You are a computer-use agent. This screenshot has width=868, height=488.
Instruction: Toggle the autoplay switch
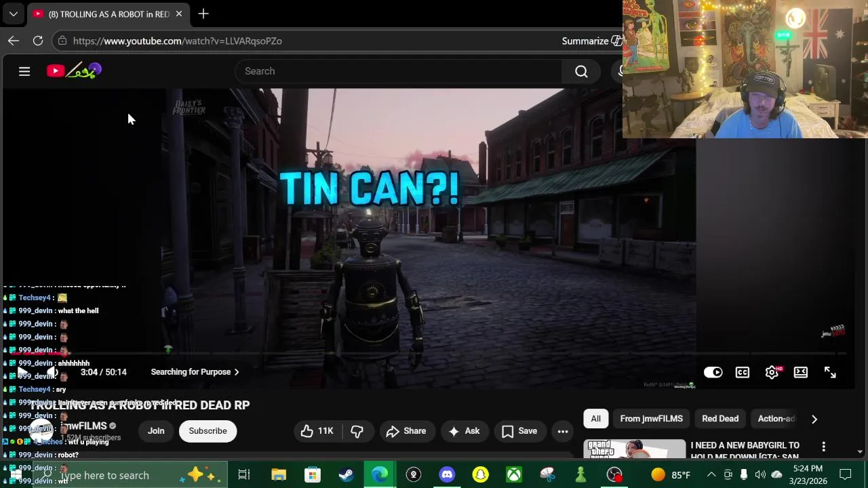pos(713,372)
